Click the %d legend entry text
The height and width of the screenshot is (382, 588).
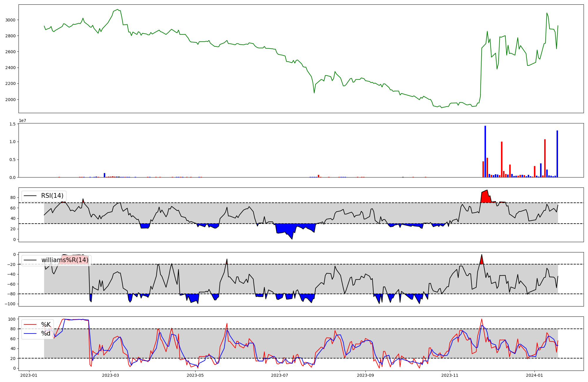[46, 333]
